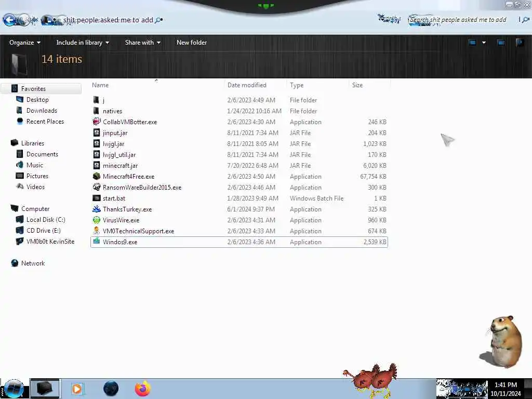Click the ThanksTurkey.exe icon
Screen dimensions: 532x399
coord(97,209)
